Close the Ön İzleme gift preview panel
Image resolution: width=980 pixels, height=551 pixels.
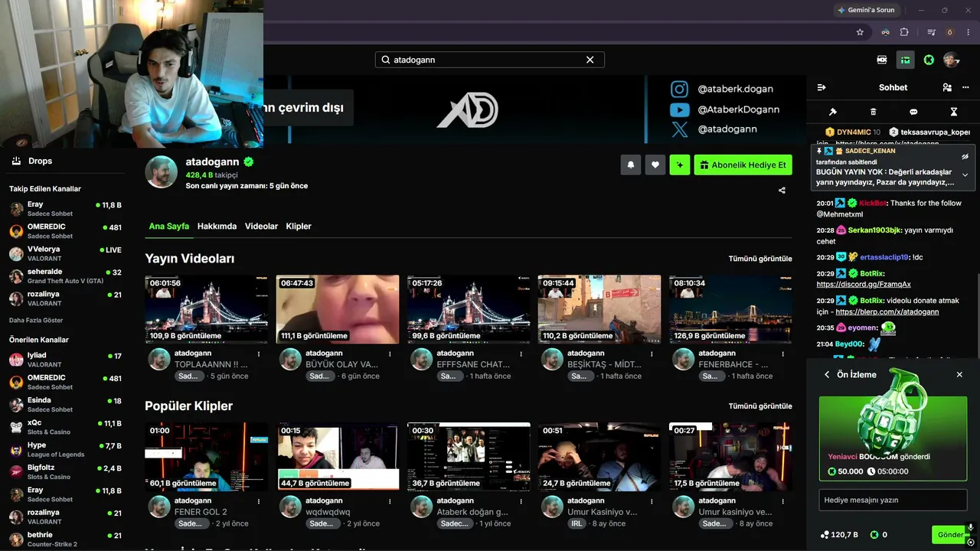tap(959, 375)
